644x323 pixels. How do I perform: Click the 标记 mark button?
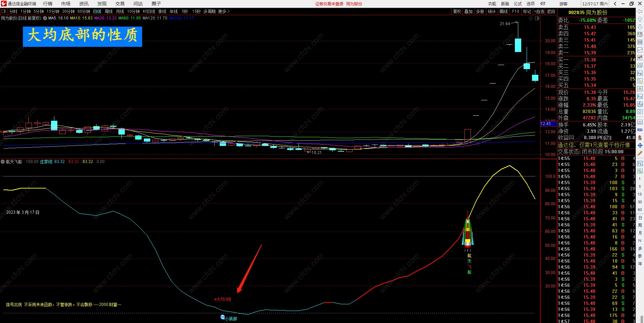527,11
